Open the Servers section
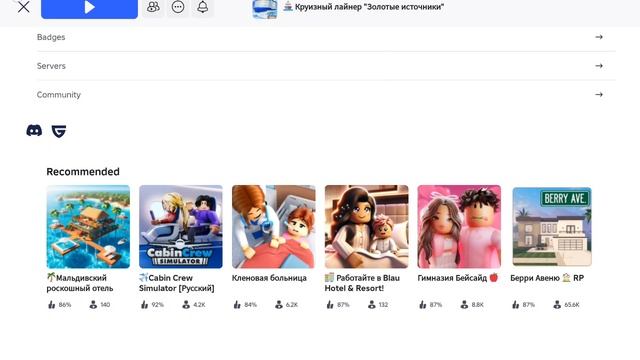This screenshot has width=640, height=360. point(326,66)
